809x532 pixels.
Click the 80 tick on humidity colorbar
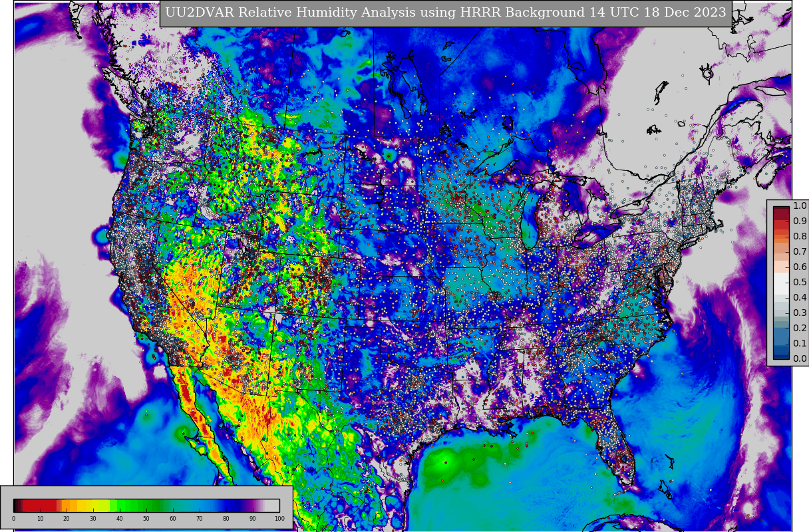226,519
